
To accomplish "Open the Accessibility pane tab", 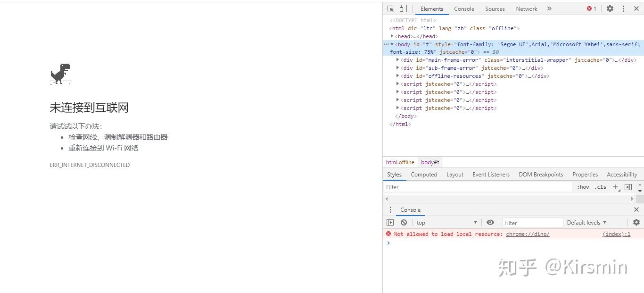I will (622, 175).
